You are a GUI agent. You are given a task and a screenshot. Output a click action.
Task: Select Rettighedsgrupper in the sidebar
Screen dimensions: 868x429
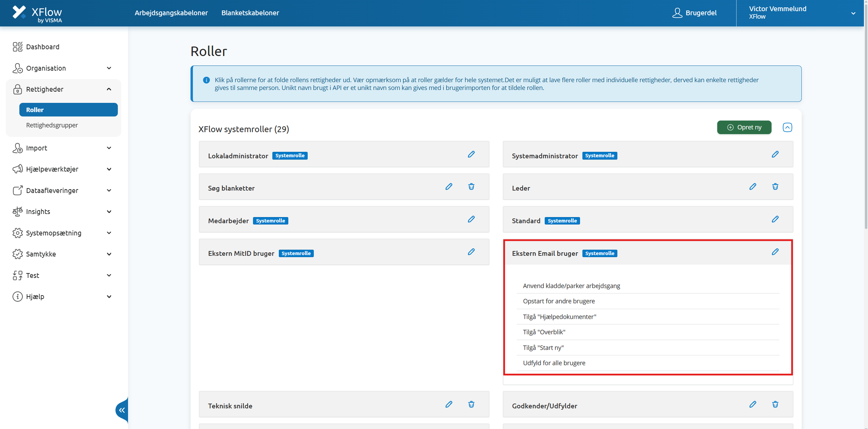coord(52,125)
